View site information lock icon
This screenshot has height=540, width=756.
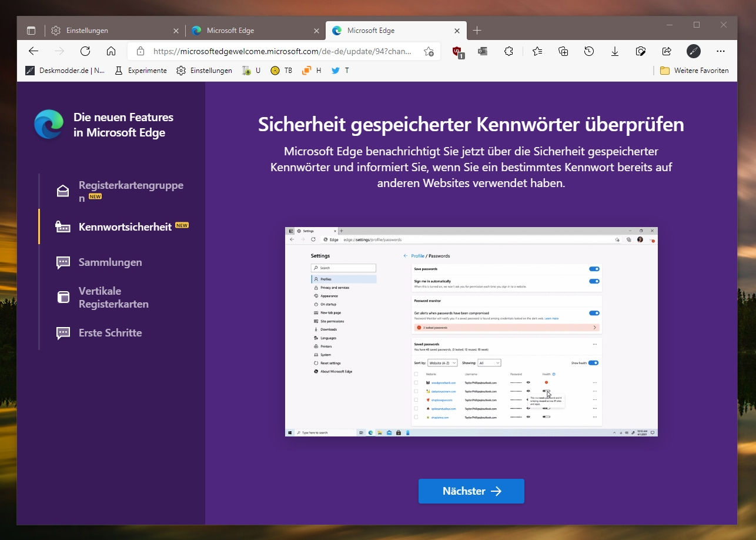click(x=140, y=51)
